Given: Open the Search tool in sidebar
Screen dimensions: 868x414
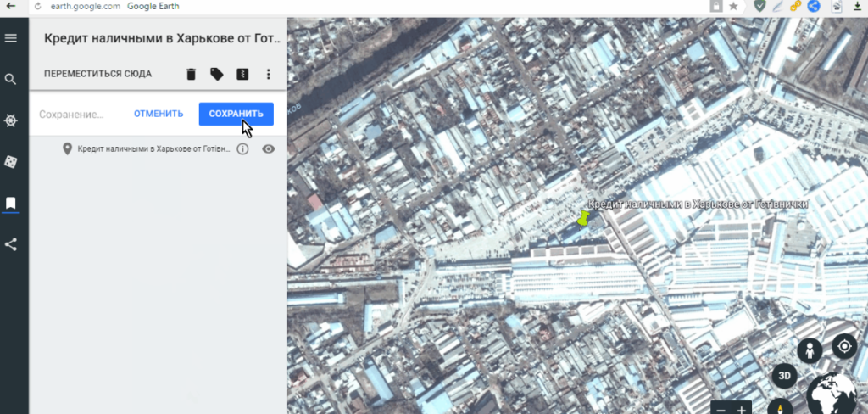Looking at the screenshot, I should pos(10,79).
